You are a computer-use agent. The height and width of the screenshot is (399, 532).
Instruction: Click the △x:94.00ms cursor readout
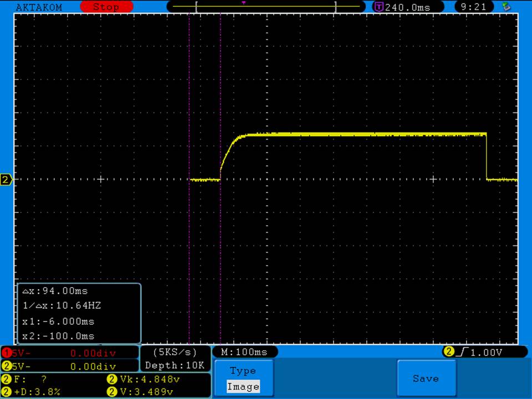(55, 291)
